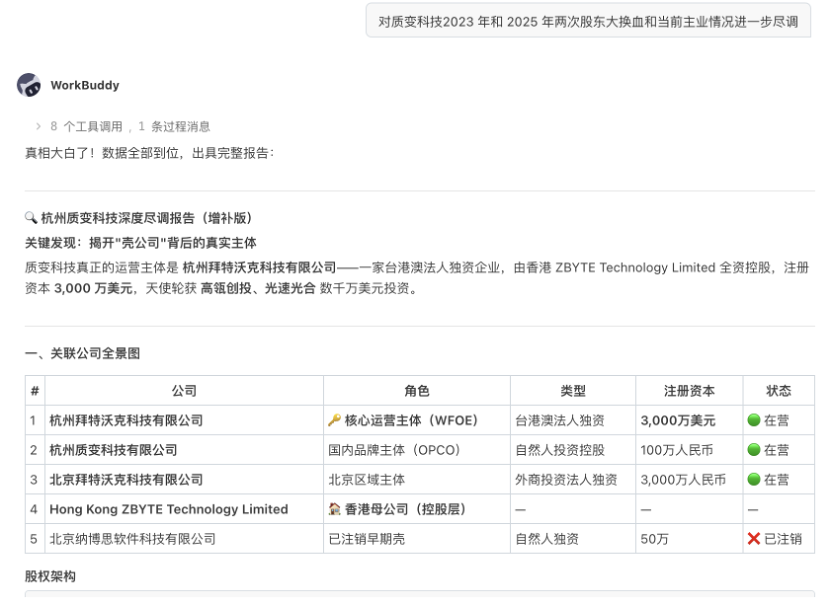Image resolution: width=832 pixels, height=606 pixels.
Task: Select the user prompt message bubble
Action: [589, 21]
